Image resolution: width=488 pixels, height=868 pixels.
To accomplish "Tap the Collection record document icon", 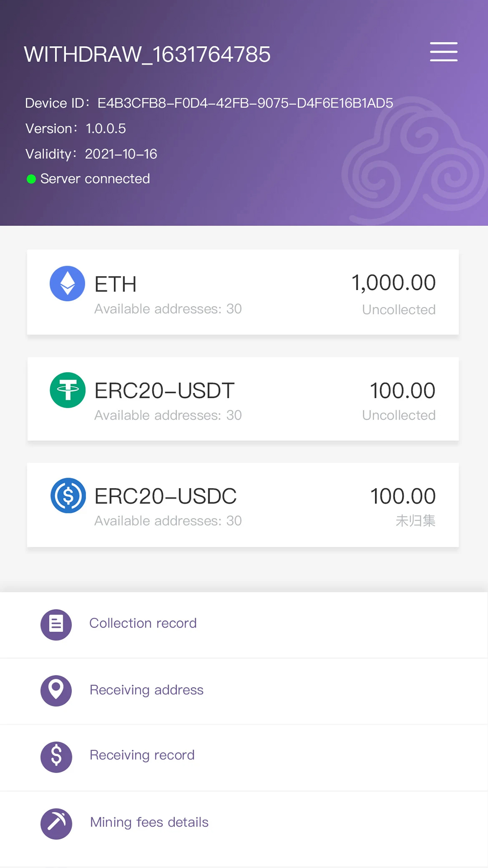I will coord(56,625).
